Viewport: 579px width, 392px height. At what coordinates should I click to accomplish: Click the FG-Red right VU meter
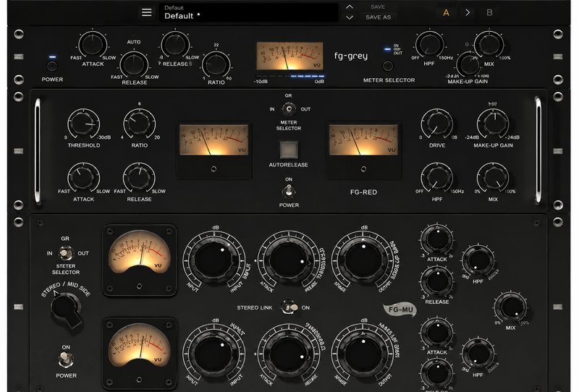363,140
